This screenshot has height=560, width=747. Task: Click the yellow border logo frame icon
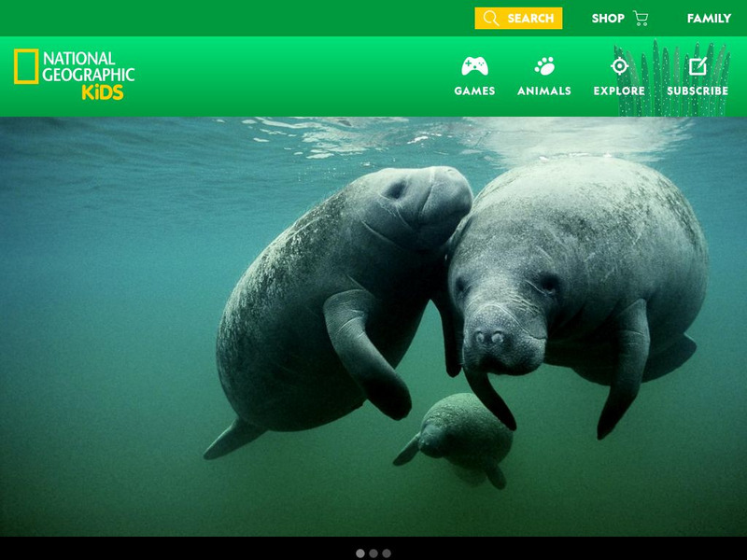click(x=28, y=67)
